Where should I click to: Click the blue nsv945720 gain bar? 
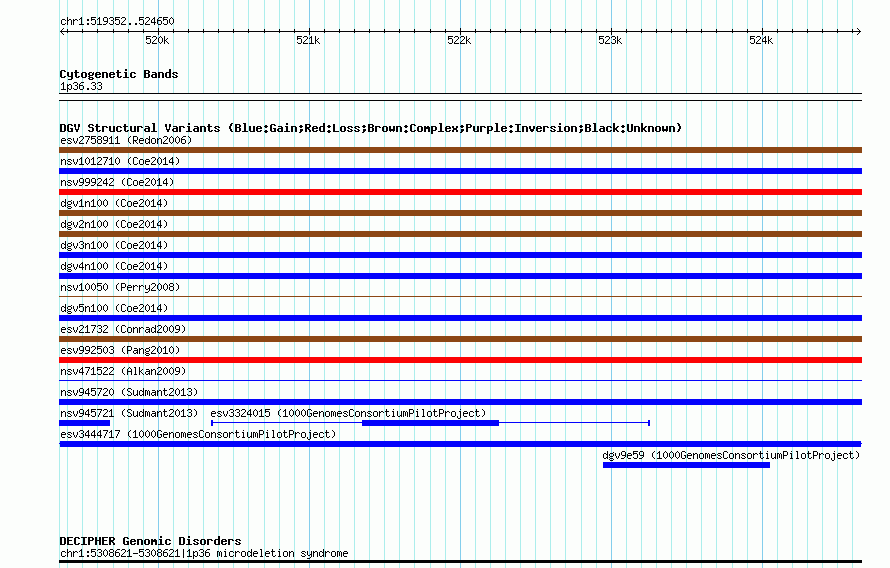[460, 402]
